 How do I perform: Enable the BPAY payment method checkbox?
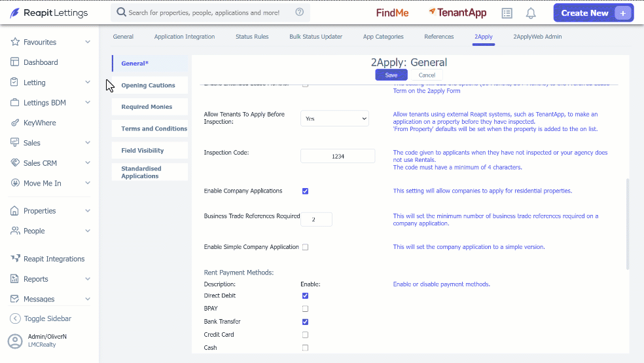[x=305, y=309]
